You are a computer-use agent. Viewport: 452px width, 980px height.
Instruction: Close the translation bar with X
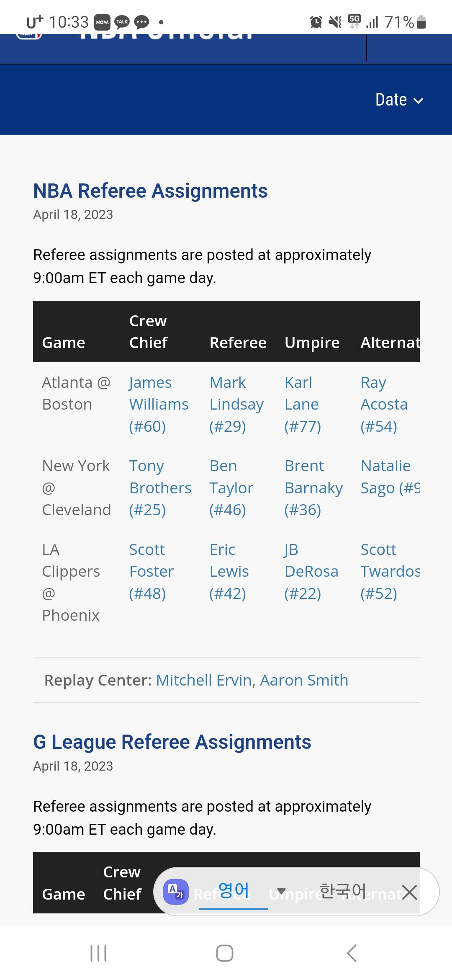point(409,892)
